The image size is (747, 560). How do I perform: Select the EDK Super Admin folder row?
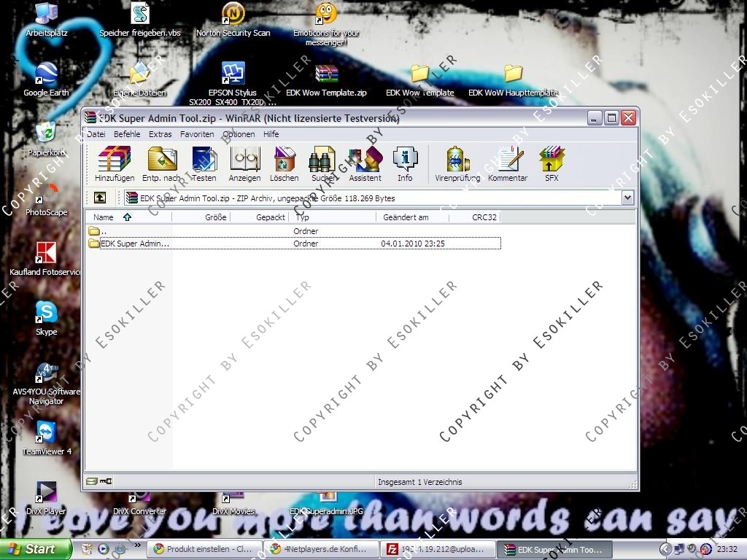coord(293,244)
